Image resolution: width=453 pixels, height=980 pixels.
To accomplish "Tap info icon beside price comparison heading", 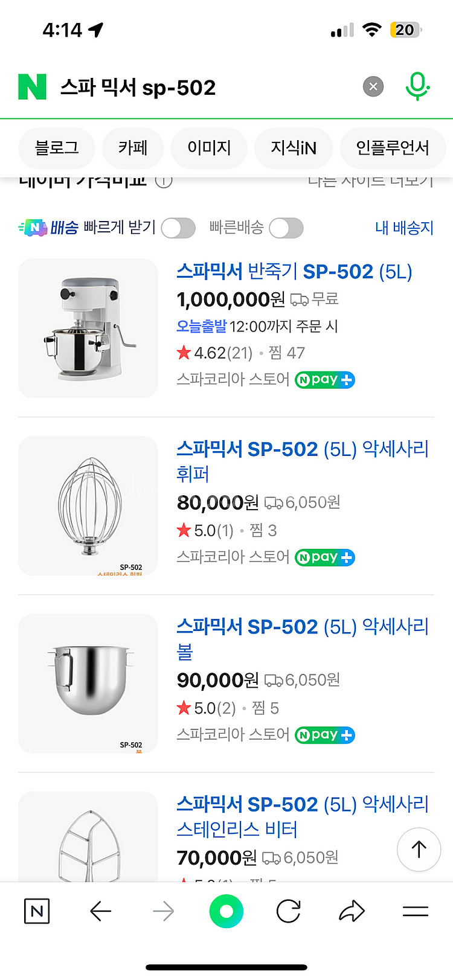I will click(x=164, y=181).
